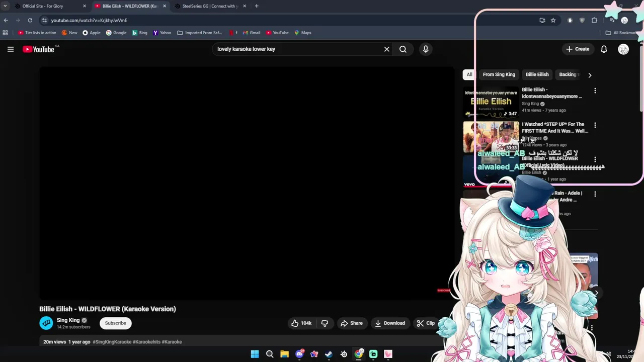The image size is (644, 362).
Task: Expand Imported From Safari bookmarks folder
Action: click(200, 33)
